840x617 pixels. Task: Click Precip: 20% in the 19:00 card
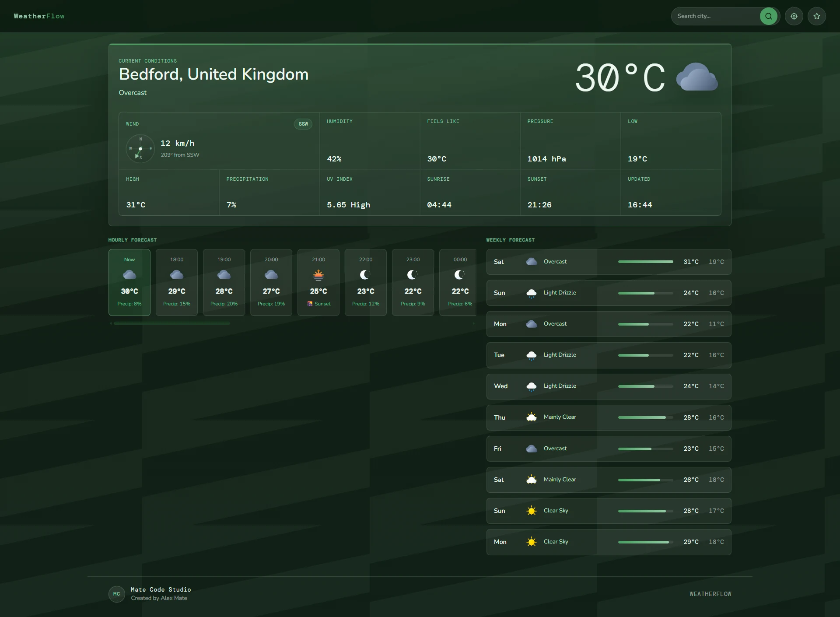(x=224, y=304)
